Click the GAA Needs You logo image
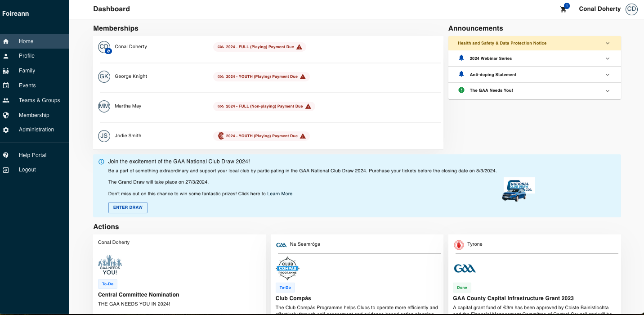The height and width of the screenshot is (315, 644). 110,265
